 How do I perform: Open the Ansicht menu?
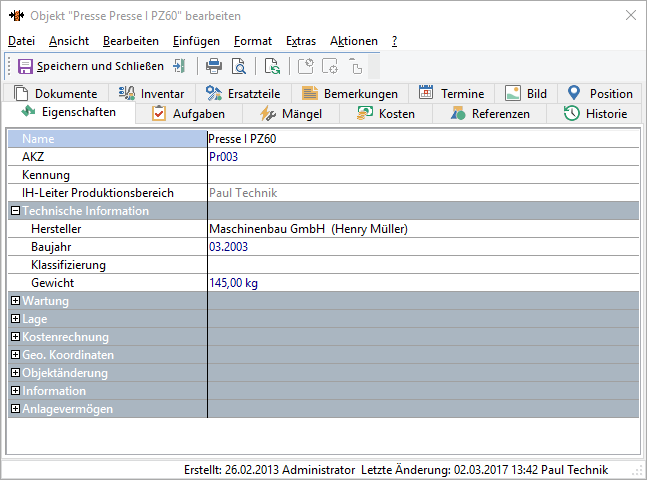(69, 41)
